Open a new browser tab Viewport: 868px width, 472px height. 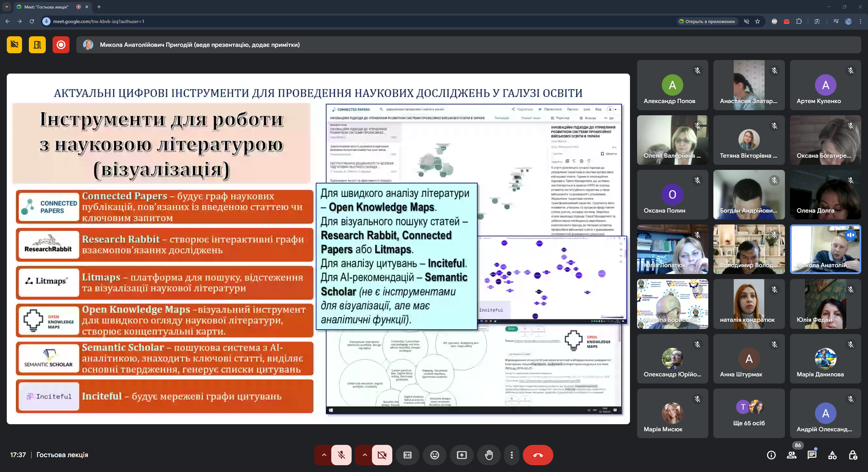coord(99,7)
